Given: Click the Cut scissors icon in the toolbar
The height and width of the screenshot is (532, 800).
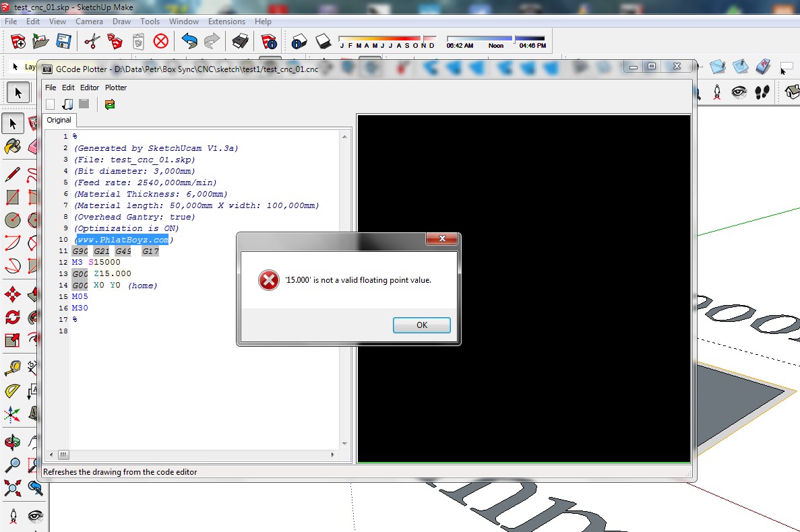Looking at the screenshot, I should pos(92,42).
